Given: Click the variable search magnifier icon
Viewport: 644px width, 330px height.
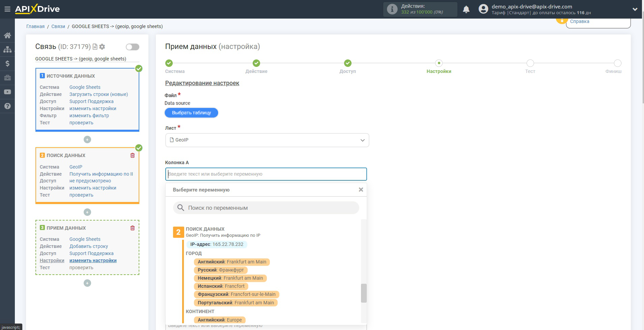Looking at the screenshot, I should tap(181, 207).
